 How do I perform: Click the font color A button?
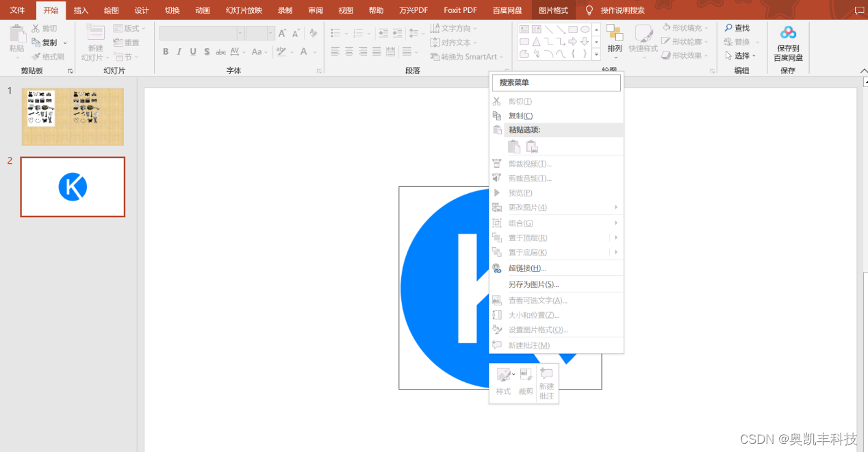pyautogui.click(x=305, y=52)
